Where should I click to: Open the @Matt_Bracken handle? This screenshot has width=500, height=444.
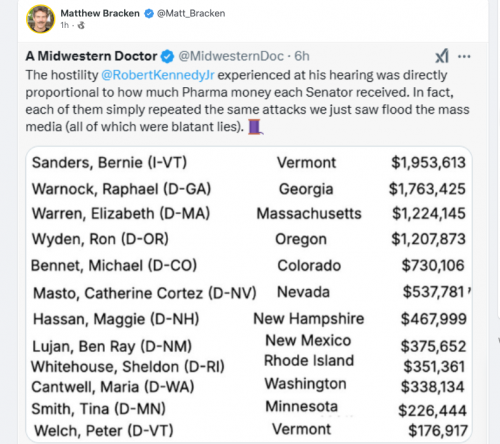(191, 13)
